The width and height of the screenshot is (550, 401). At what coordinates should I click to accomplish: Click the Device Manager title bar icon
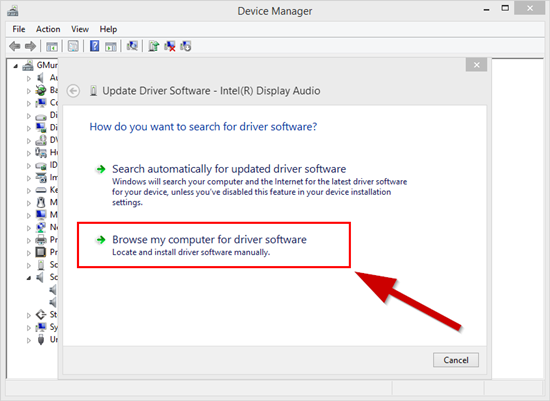[x=13, y=11]
